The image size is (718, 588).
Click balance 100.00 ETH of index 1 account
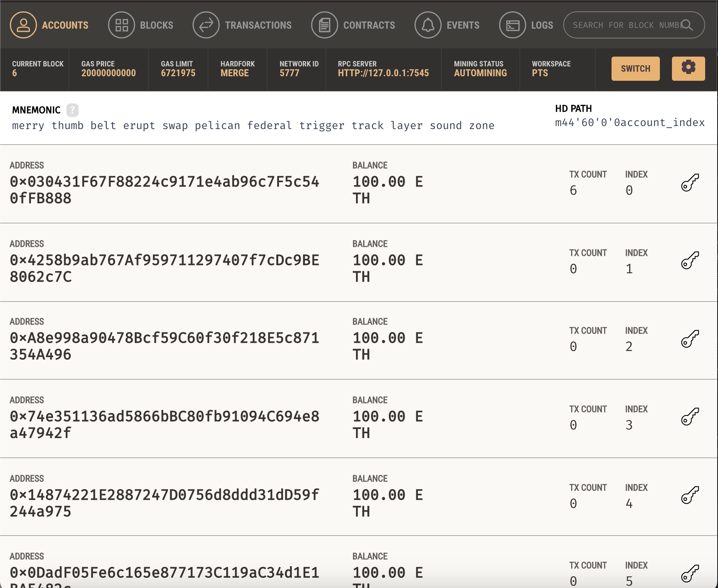pos(388,268)
